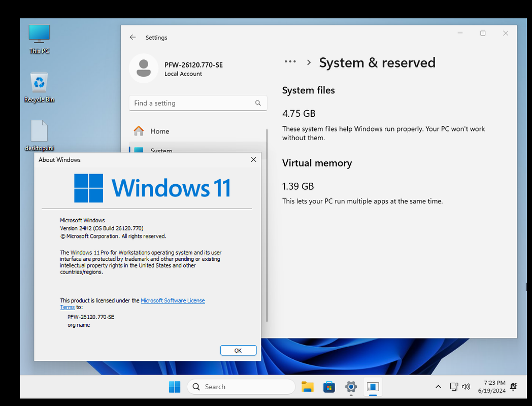Open Microsoft Store from the taskbar
The height and width of the screenshot is (406, 532).
329,387
